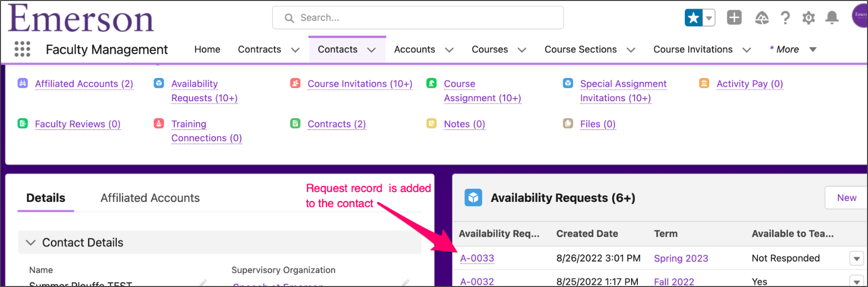The width and height of the screenshot is (868, 287).
Task: Click the Training Connections quick link icon
Action: 159,123
